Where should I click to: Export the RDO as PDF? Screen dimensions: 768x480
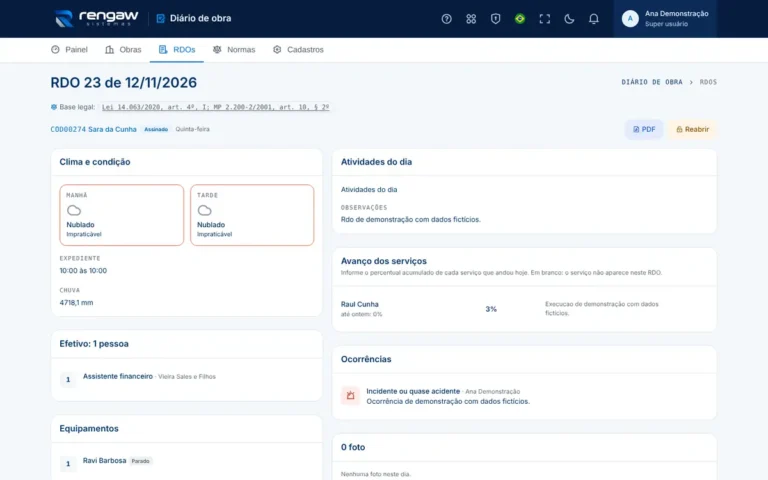point(644,129)
